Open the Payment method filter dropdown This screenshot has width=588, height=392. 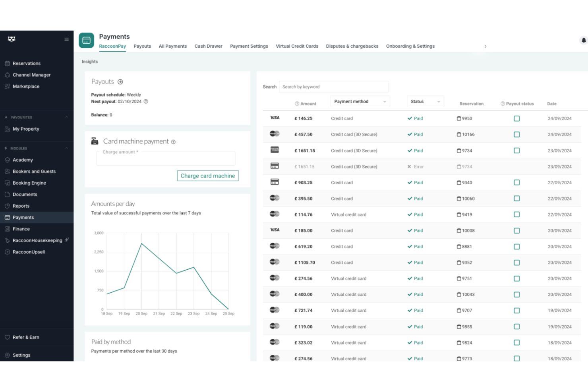[360, 101]
